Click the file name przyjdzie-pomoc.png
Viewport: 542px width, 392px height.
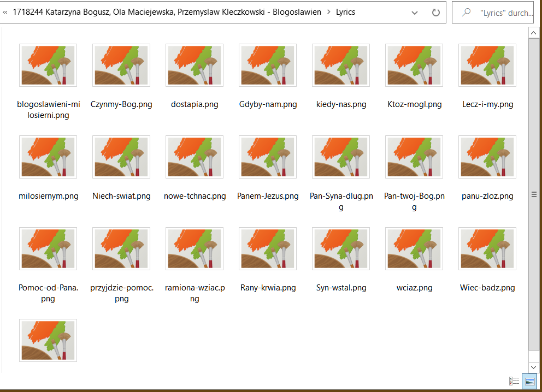coord(122,293)
